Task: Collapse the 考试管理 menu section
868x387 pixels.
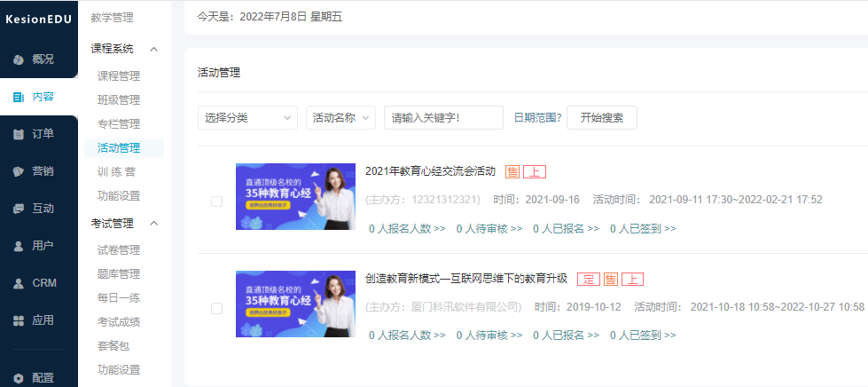Action: 153,223
